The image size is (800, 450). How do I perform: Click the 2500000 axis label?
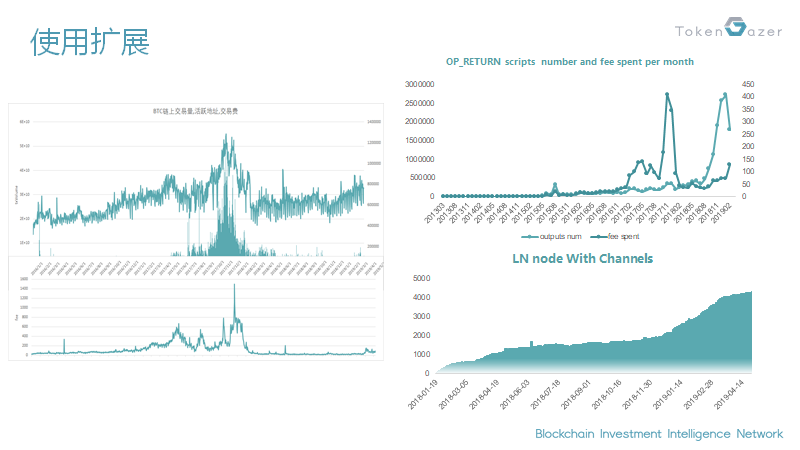(419, 103)
